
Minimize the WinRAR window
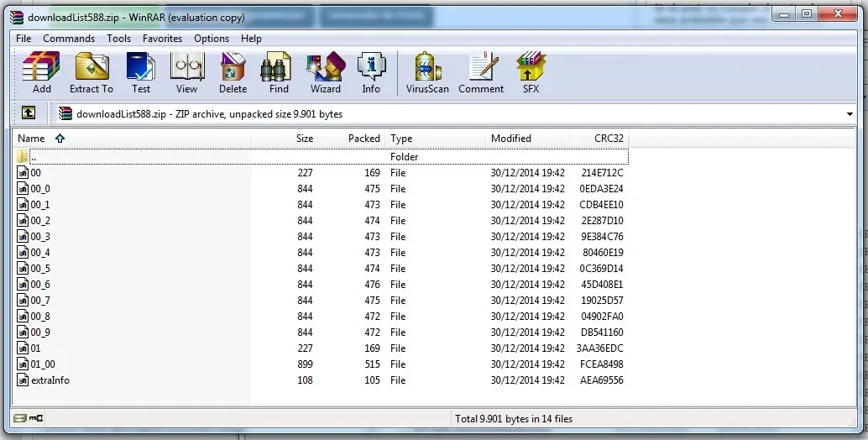[784, 14]
